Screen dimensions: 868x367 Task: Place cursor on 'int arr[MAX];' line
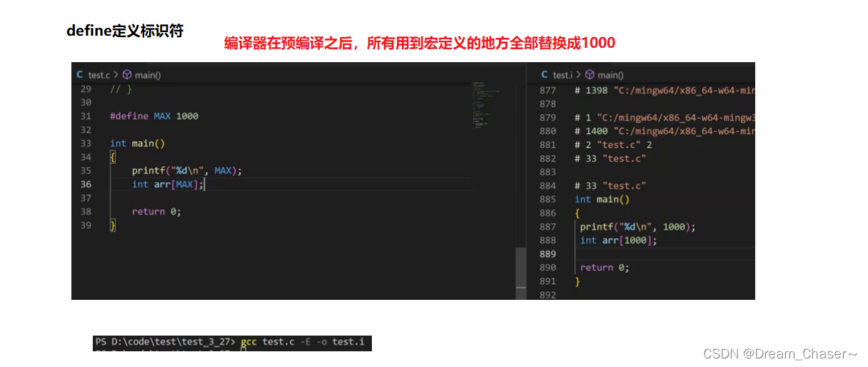pyautogui.click(x=168, y=184)
